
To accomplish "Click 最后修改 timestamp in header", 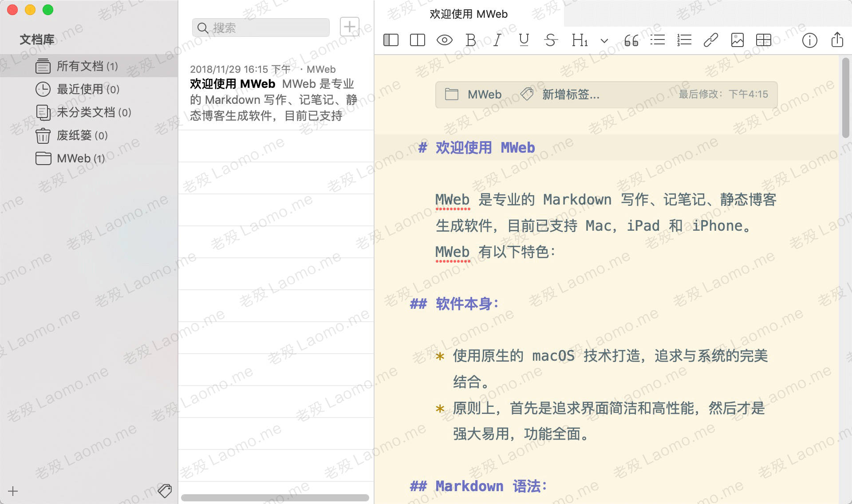I will 723,94.
